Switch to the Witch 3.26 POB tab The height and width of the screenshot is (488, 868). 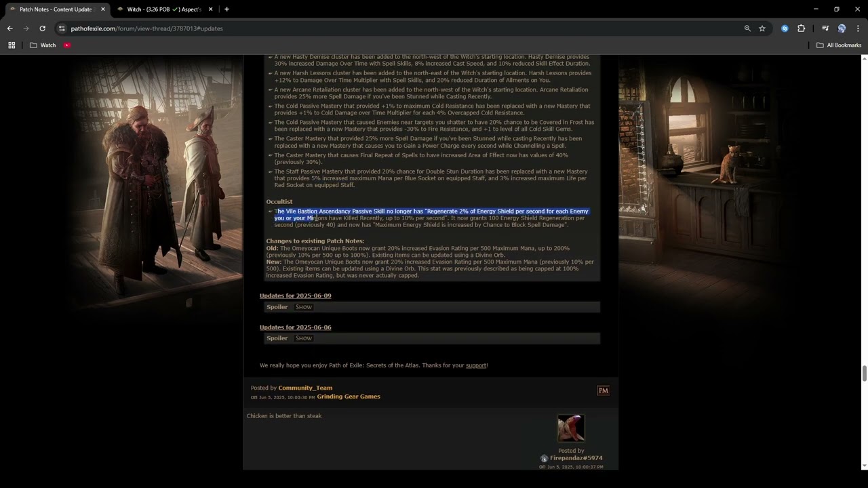pyautogui.click(x=165, y=9)
